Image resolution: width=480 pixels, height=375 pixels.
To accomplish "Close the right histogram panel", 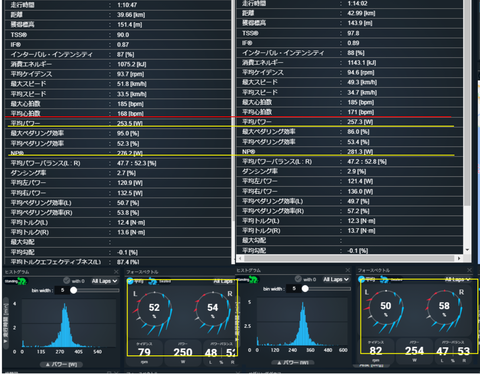I will (348, 270).
